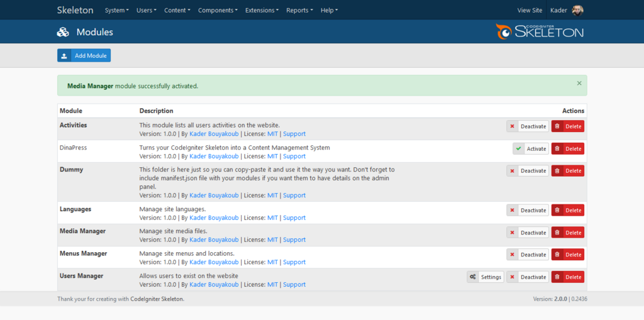Open Kader Bouyakoub link in Media Manager row
This screenshot has height=320, width=644.
(x=214, y=240)
